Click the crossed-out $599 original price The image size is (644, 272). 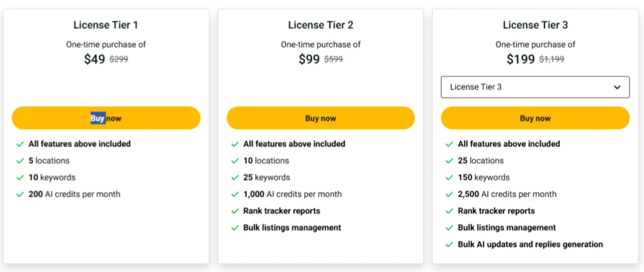pyautogui.click(x=333, y=59)
